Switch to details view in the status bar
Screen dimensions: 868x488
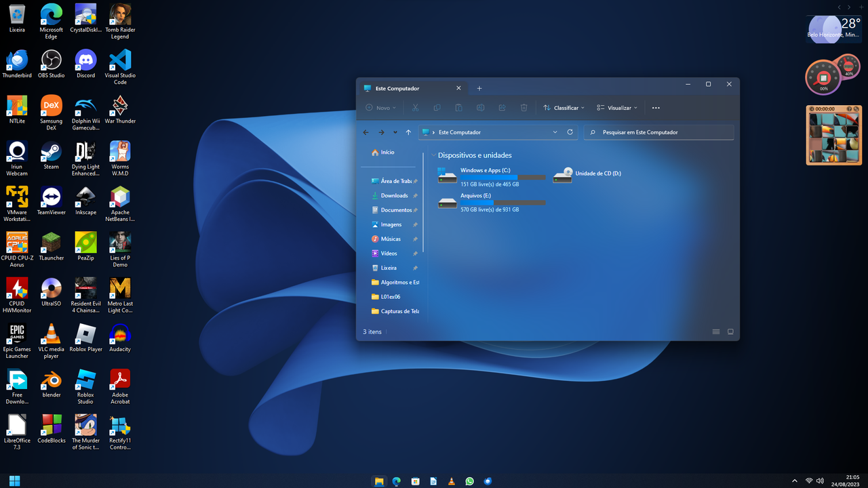(x=715, y=331)
